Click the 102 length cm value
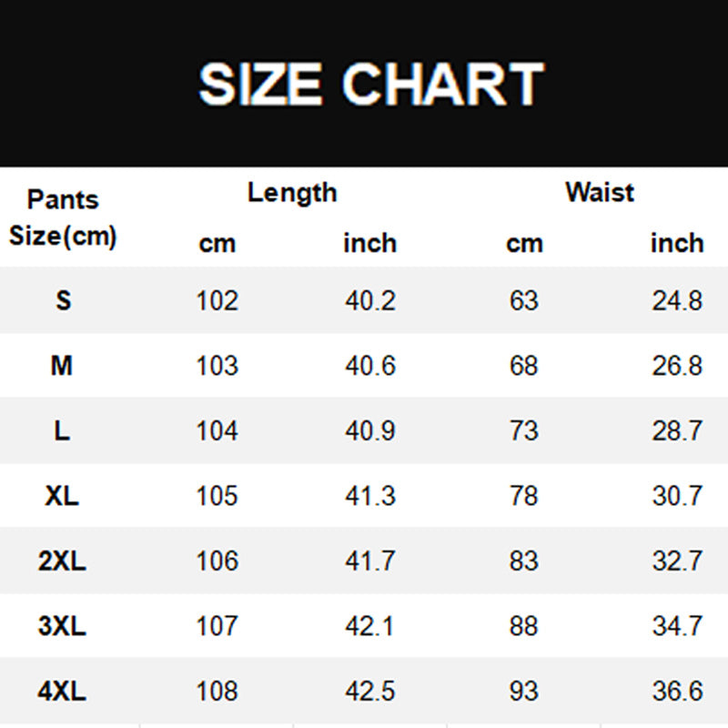Screen dimensions: 728x728 coord(217,300)
